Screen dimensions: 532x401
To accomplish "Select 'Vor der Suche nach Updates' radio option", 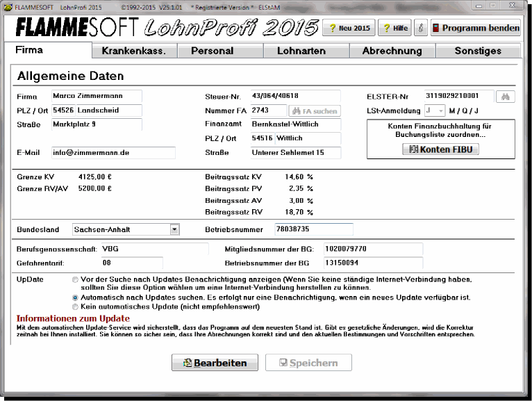I will [75, 280].
